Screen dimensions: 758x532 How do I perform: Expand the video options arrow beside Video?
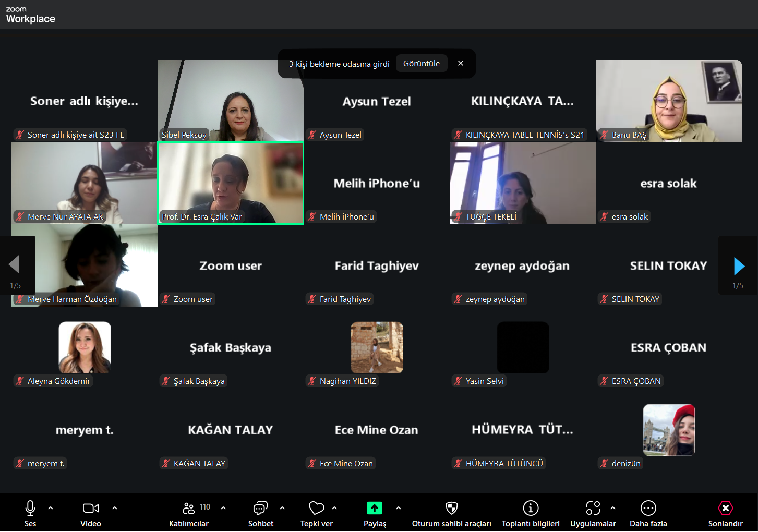115,507
